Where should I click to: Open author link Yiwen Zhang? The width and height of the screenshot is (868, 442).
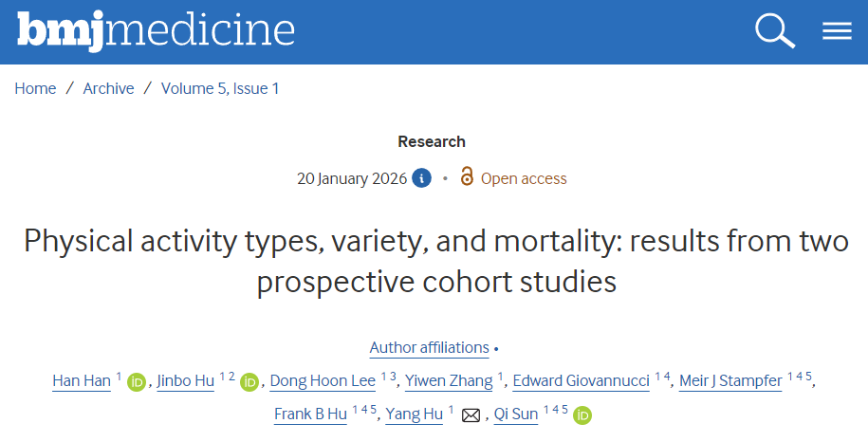pos(449,381)
